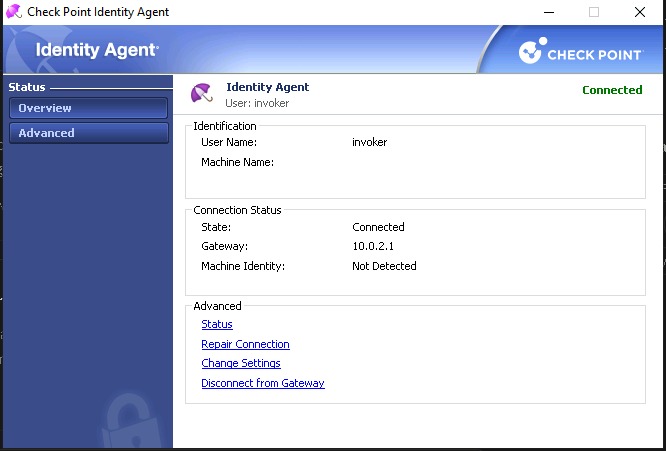Select the gateway address 10.0.2.1

[x=373, y=246]
